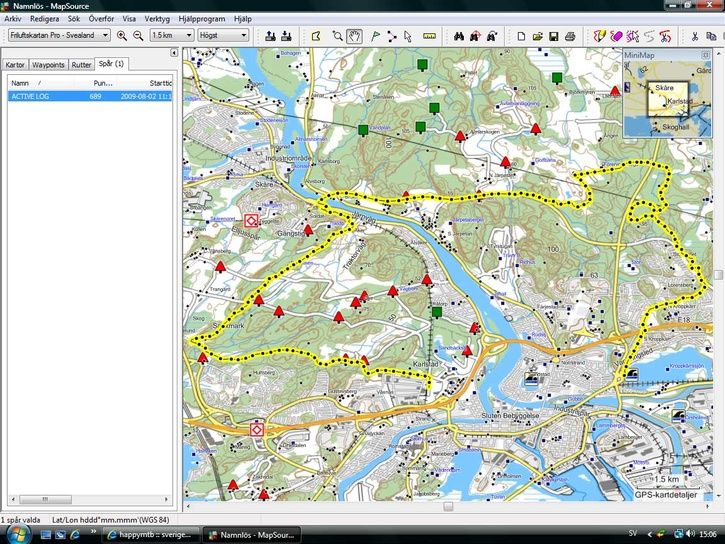The image size is (725, 544).
Task: Click the send to device icon
Action: tap(271, 36)
